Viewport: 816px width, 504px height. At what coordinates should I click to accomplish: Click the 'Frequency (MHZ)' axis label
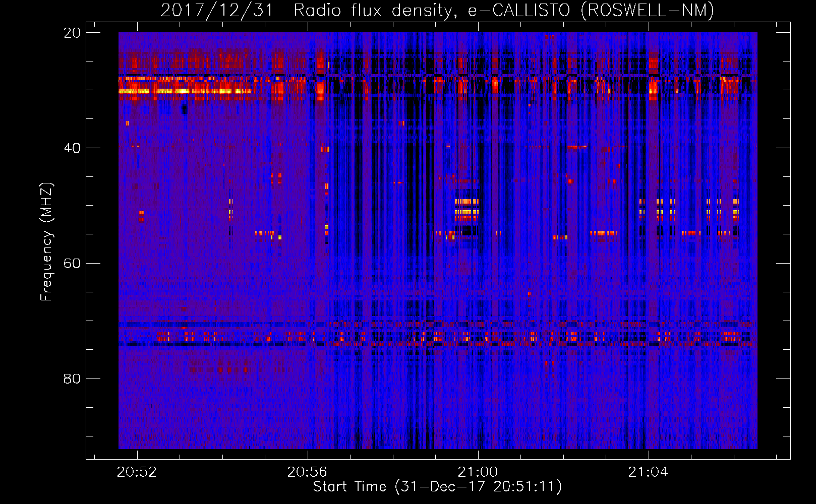46,241
